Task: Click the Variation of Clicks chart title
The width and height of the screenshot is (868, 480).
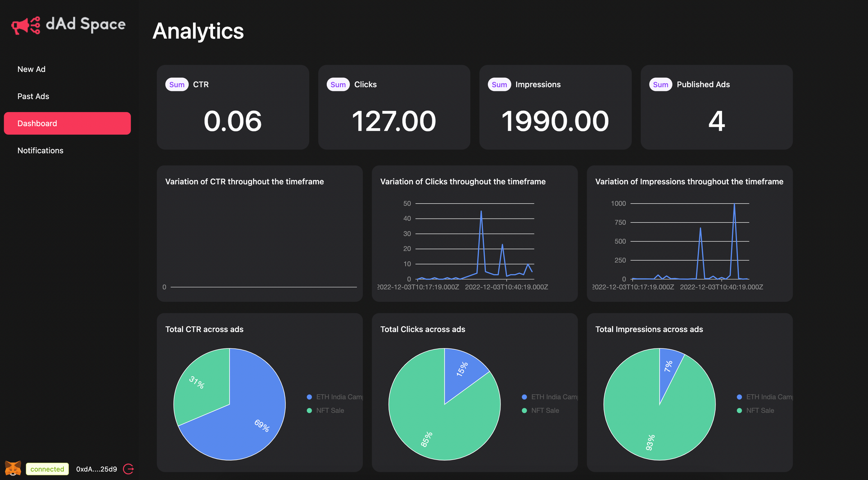Action: (x=463, y=181)
